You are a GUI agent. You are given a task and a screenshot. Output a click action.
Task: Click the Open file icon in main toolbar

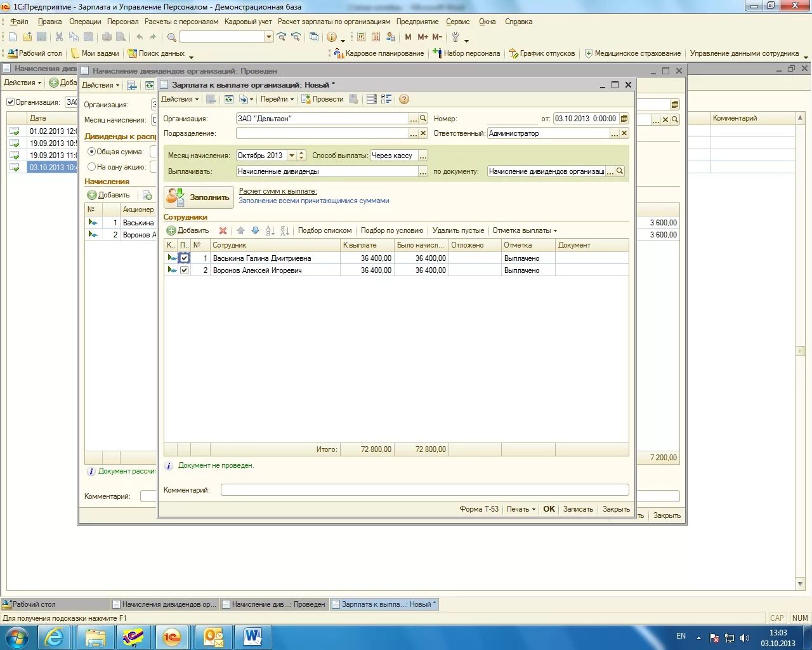[x=27, y=37]
